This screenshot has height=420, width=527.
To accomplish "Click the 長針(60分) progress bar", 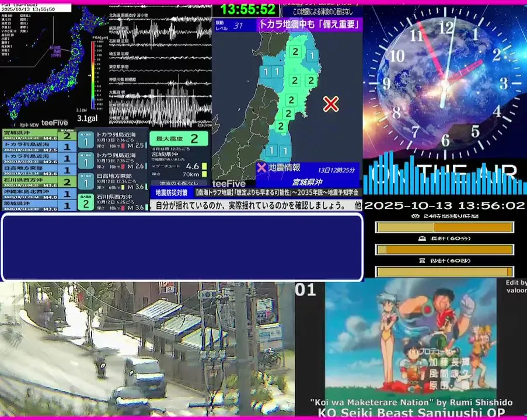I will (x=444, y=250).
